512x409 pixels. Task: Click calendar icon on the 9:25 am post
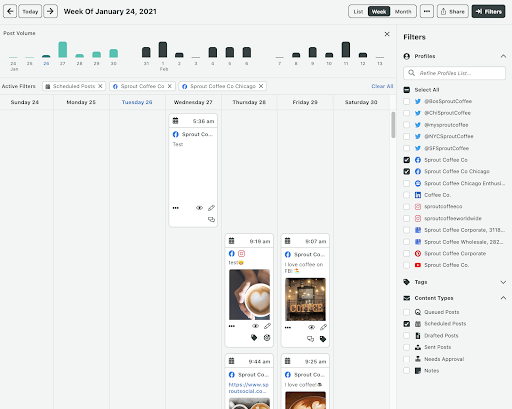pos(288,361)
